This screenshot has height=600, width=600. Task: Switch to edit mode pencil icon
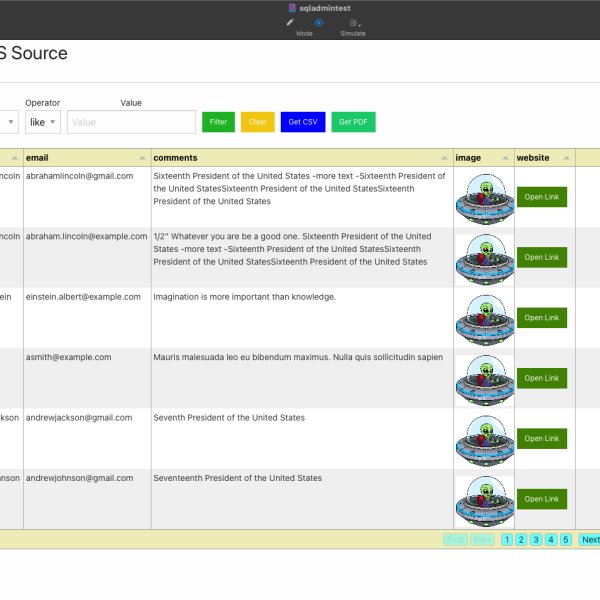(290, 22)
